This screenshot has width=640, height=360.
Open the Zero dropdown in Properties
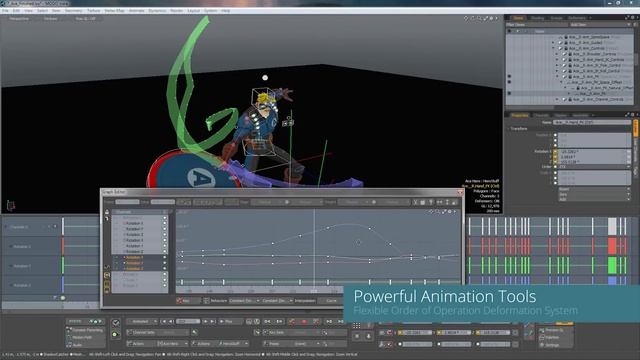point(594,194)
